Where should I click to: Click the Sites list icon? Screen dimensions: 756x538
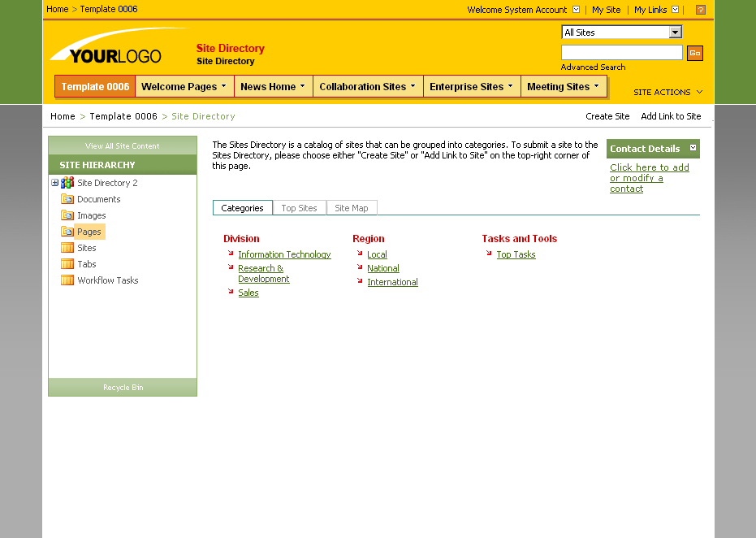coord(66,248)
